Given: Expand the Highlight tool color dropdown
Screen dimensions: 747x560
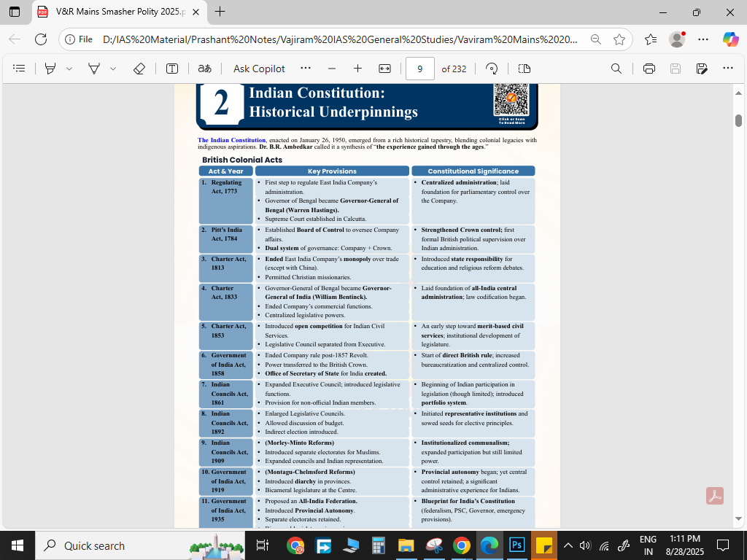Looking at the screenshot, I should [69, 69].
